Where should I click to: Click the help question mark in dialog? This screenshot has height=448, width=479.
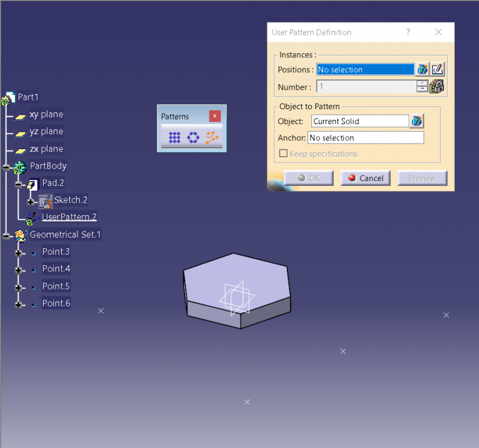[408, 32]
